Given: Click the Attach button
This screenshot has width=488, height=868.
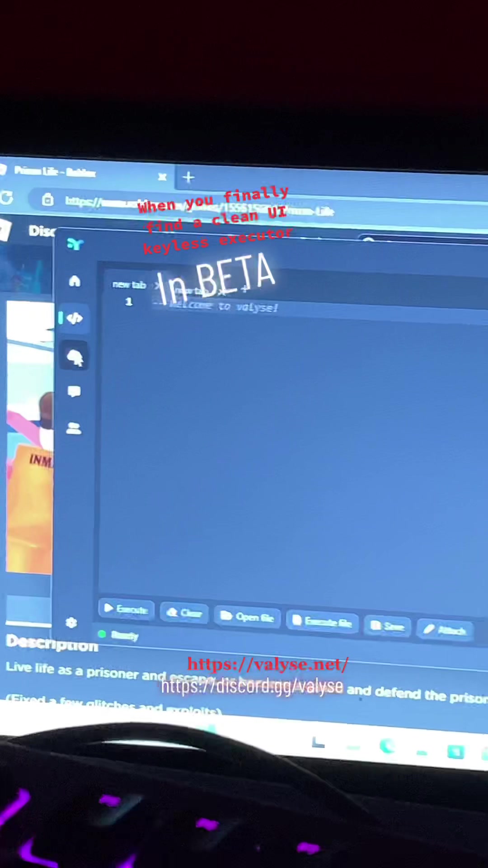Looking at the screenshot, I should (x=446, y=630).
